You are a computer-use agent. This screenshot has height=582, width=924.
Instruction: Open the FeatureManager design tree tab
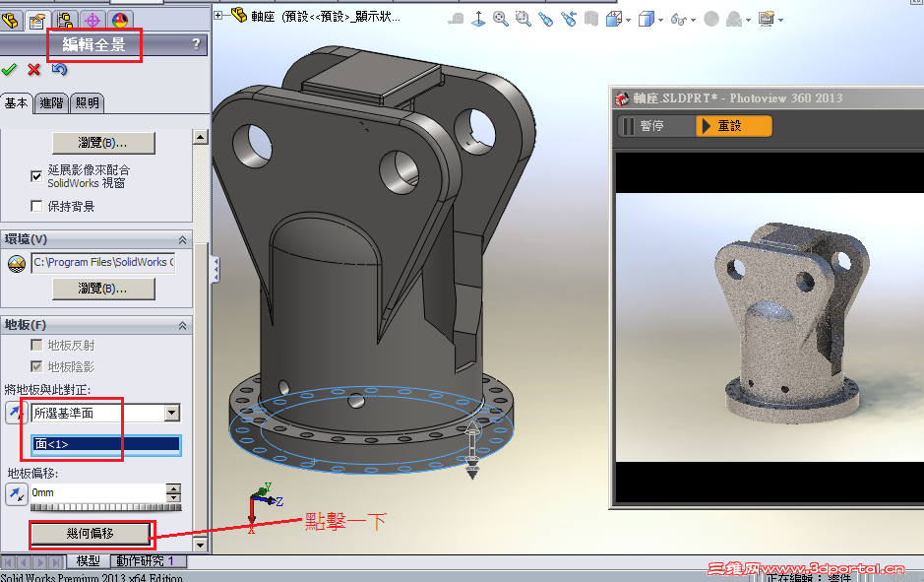click(x=10, y=21)
